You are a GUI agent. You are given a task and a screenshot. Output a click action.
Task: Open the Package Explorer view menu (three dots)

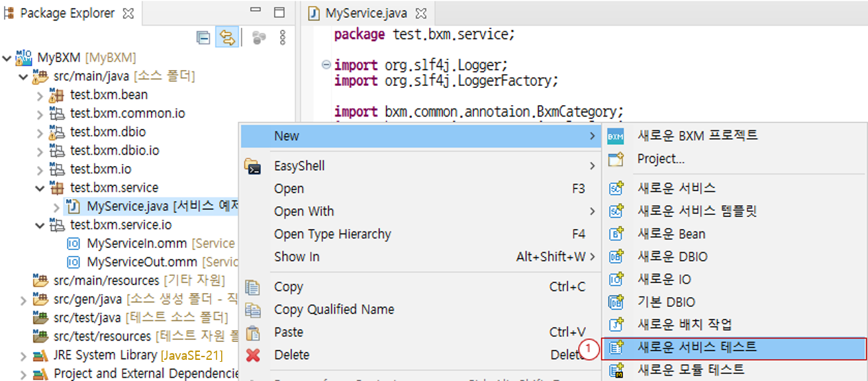point(283,38)
